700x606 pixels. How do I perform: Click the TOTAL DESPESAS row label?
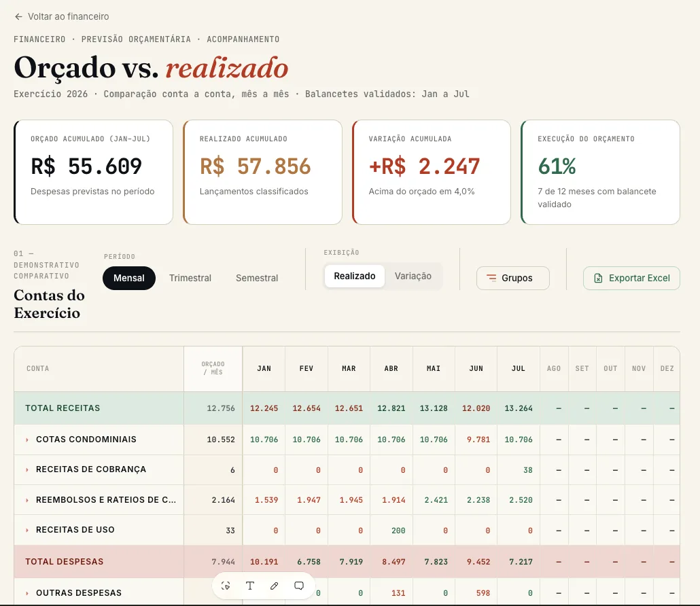(65, 562)
